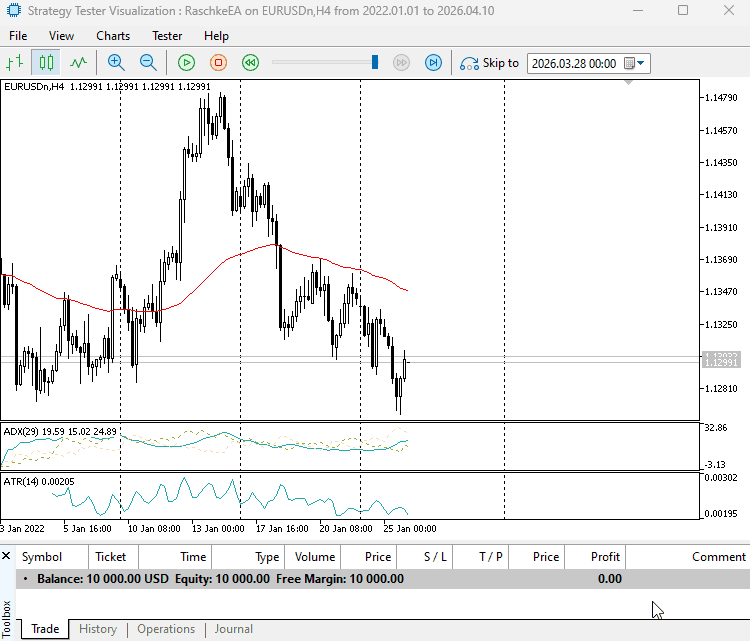Click the chart shift triangle marker at the top
The image size is (750, 641).
(629, 83)
